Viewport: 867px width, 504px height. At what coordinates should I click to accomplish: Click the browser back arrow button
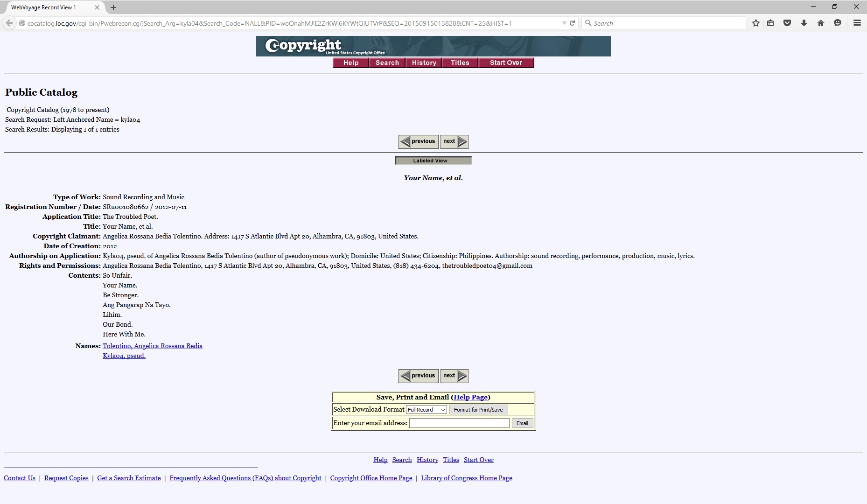(x=9, y=23)
